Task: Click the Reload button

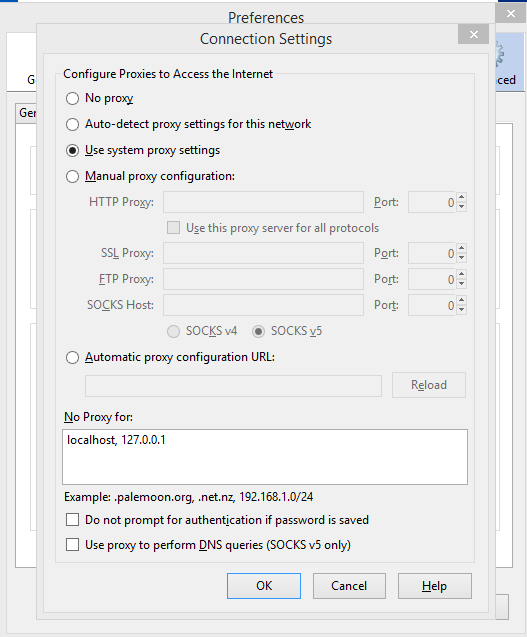Action: pos(429,385)
